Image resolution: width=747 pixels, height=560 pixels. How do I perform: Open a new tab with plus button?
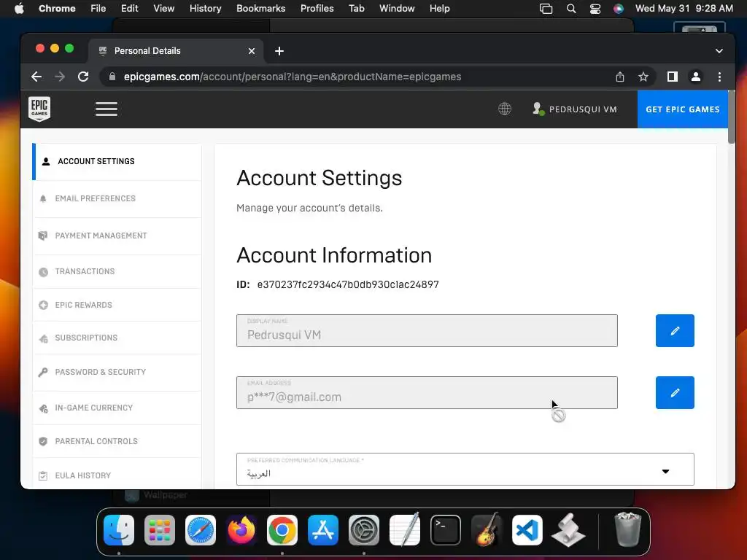279,51
